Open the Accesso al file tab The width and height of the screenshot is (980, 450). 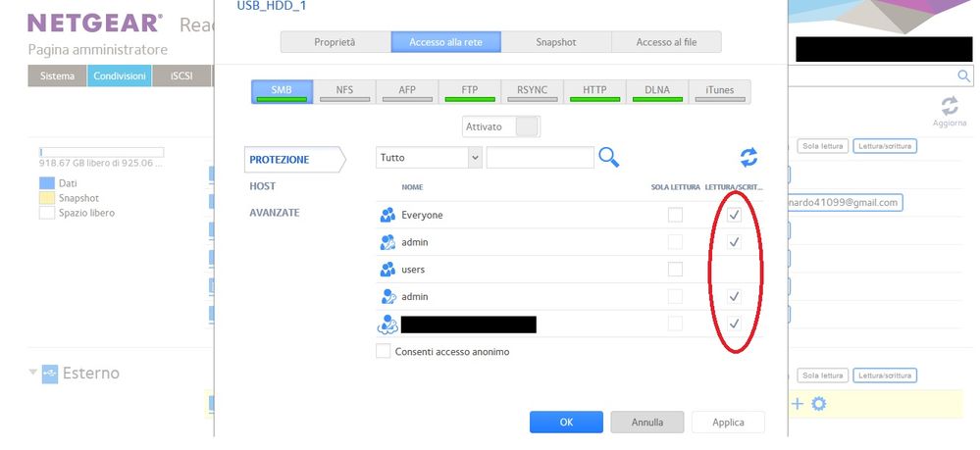tap(666, 42)
